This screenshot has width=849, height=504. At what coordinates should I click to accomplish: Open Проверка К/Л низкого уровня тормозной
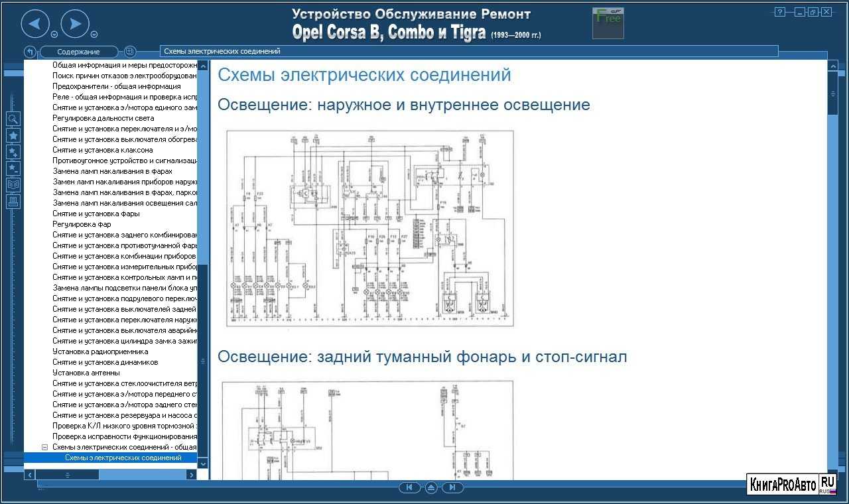(x=125, y=426)
